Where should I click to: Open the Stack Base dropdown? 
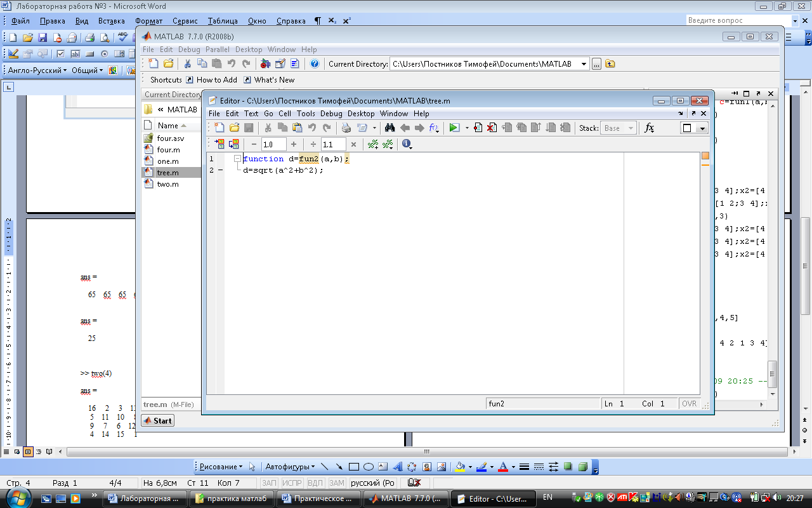point(617,128)
